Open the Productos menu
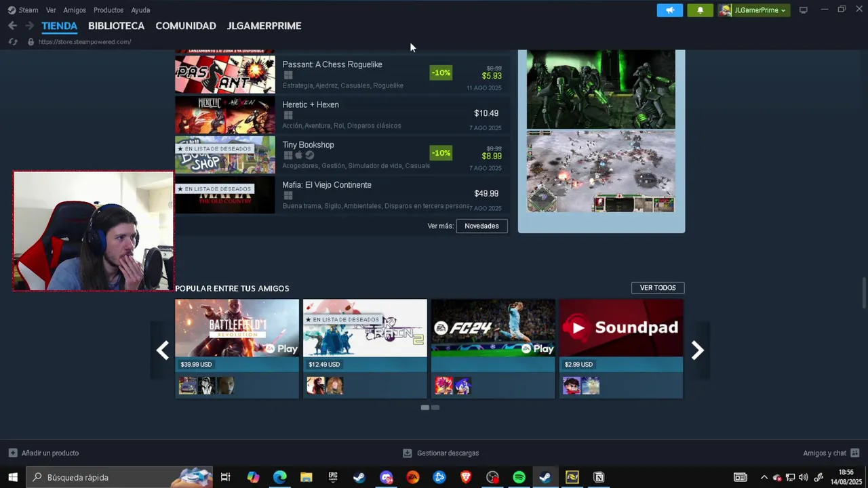Viewport: 868px width, 488px height. (108, 10)
